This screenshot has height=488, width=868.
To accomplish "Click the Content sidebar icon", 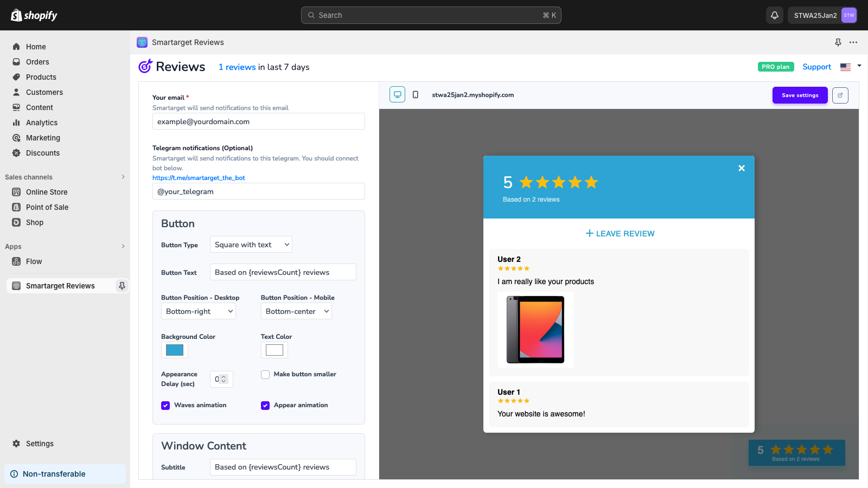I will 16,107.
